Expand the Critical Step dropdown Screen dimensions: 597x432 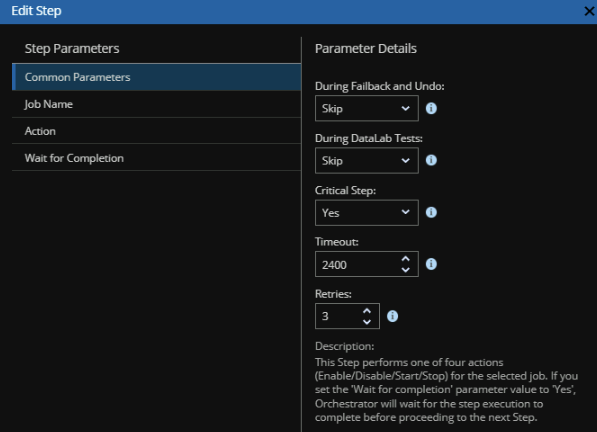tap(367, 213)
